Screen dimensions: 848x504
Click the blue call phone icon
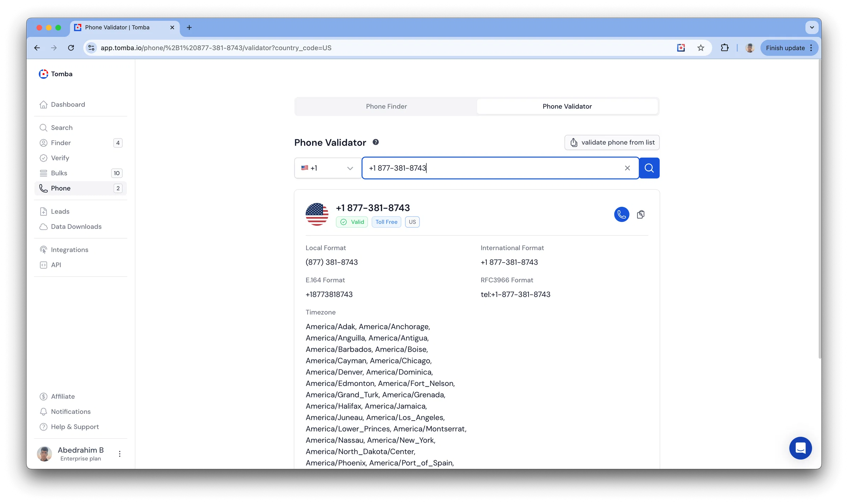(x=622, y=215)
